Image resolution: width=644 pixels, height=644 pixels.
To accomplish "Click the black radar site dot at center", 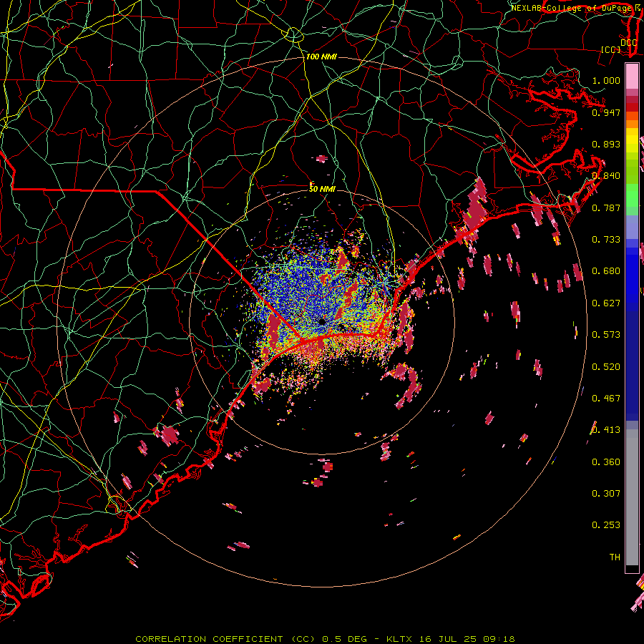I will tap(322, 321).
